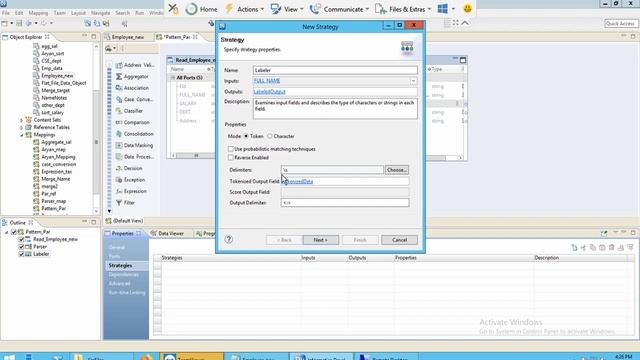Click the TokenizedData output field link
Screen dimensions: 640x360
point(298,181)
